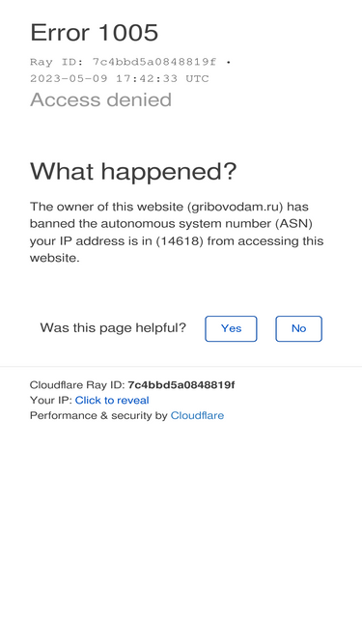The image size is (362, 644).
Task: Click the gribovodam.ru domain text
Action: point(236,207)
